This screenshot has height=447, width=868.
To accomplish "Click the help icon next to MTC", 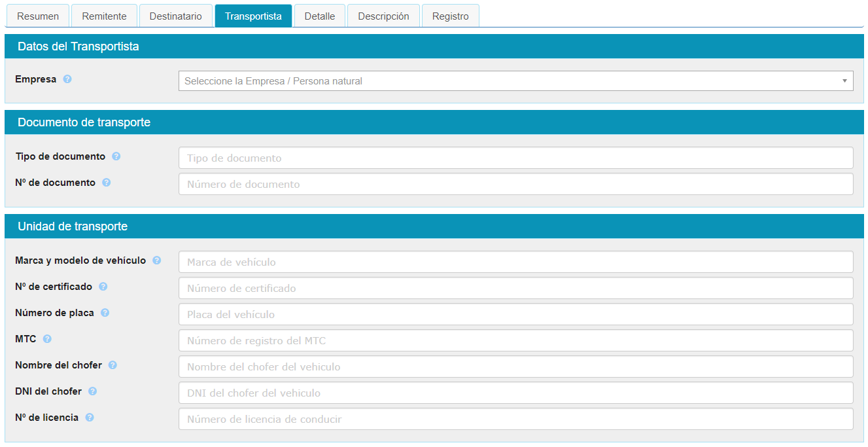I will click(47, 339).
